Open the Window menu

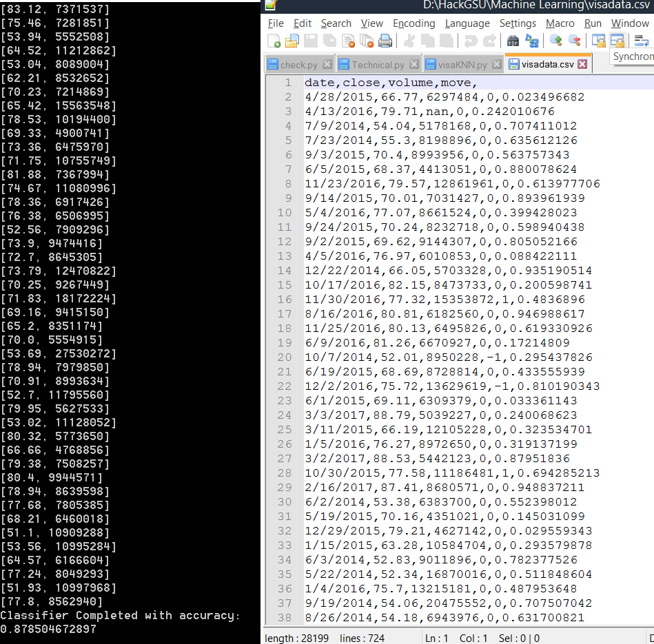coord(630,23)
